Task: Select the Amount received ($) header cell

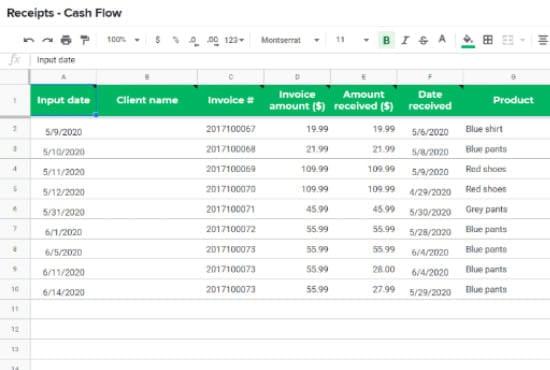Action: click(363, 100)
